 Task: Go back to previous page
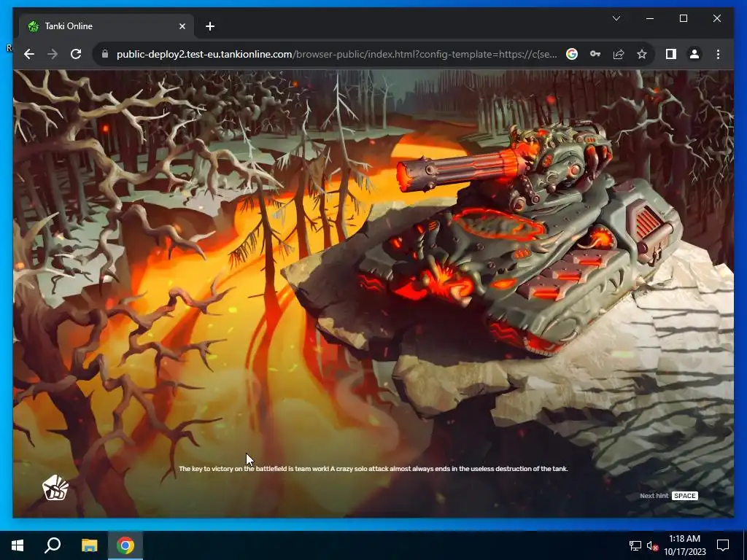point(29,54)
